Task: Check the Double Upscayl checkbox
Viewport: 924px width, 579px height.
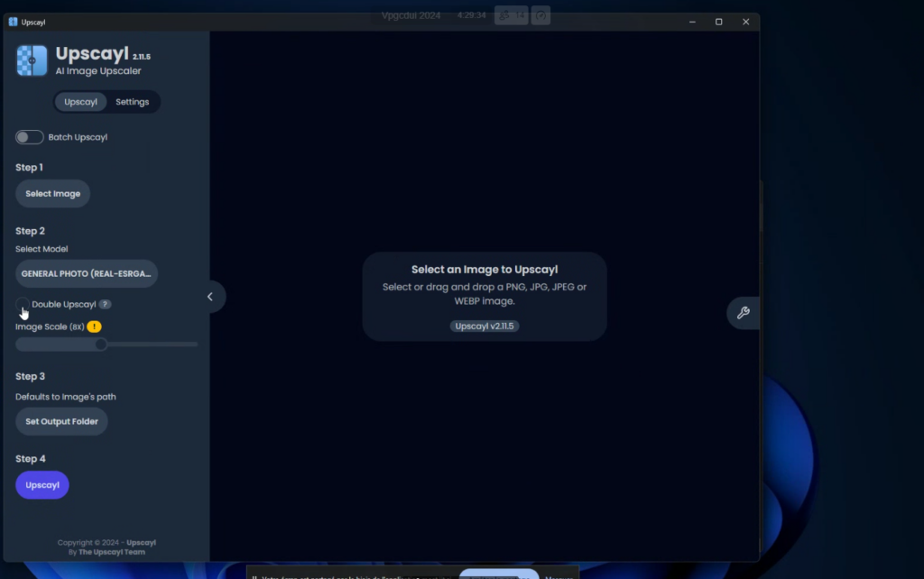Action: click(x=23, y=304)
